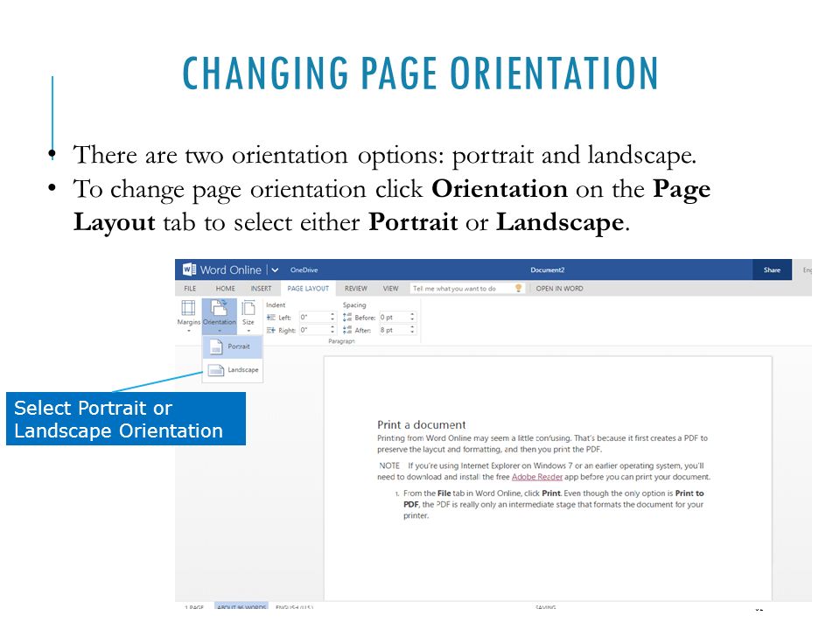This screenshot has height=630, width=840.
Task: Click the Indent heading label
Action: click(276, 304)
